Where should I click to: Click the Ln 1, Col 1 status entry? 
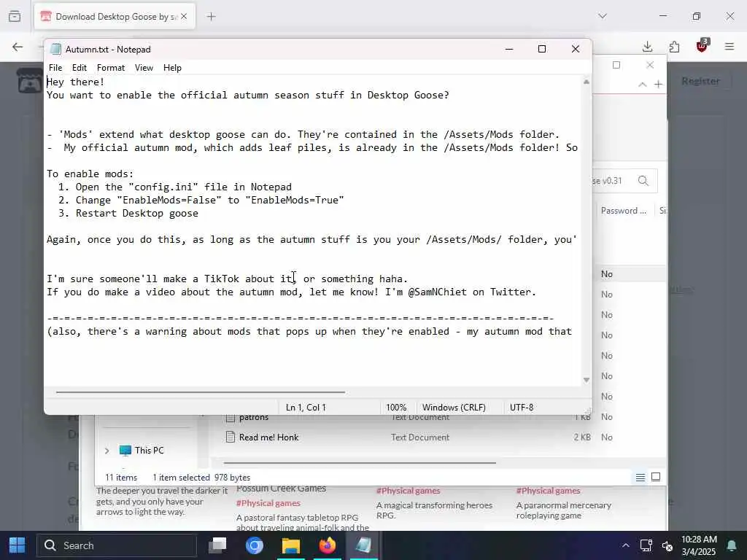coord(306,407)
